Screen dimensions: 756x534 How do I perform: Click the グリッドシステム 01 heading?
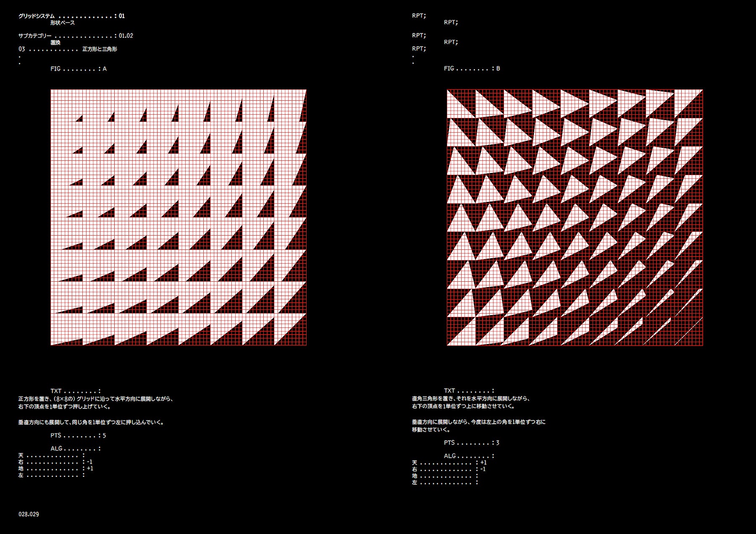tap(71, 16)
